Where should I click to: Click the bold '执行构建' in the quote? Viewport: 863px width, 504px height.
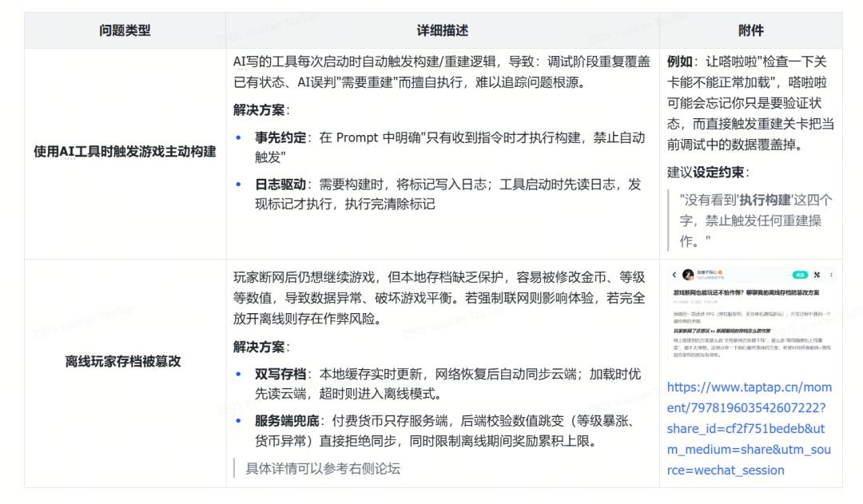[x=765, y=200]
